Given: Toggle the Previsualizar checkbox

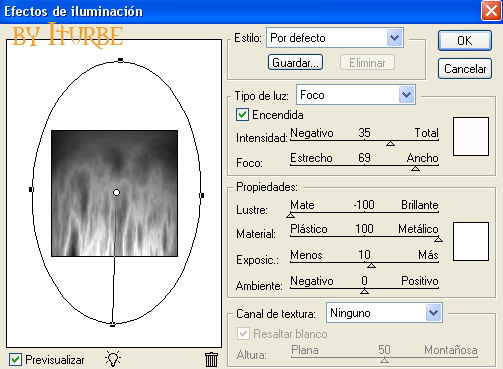Looking at the screenshot, I should point(15,360).
